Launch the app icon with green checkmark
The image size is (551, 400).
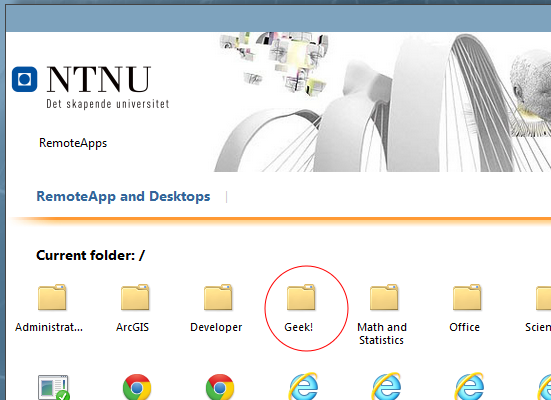tap(53, 387)
